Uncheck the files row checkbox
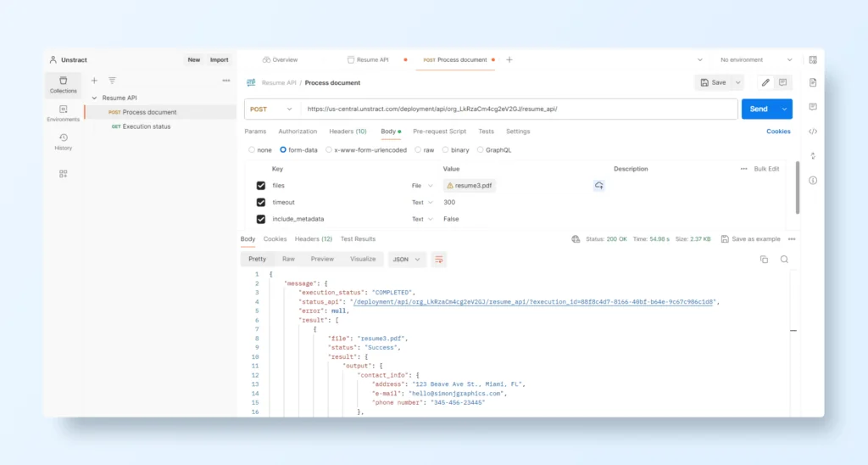The height and width of the screenshot is (465, 868). click(x=261, y=186)
